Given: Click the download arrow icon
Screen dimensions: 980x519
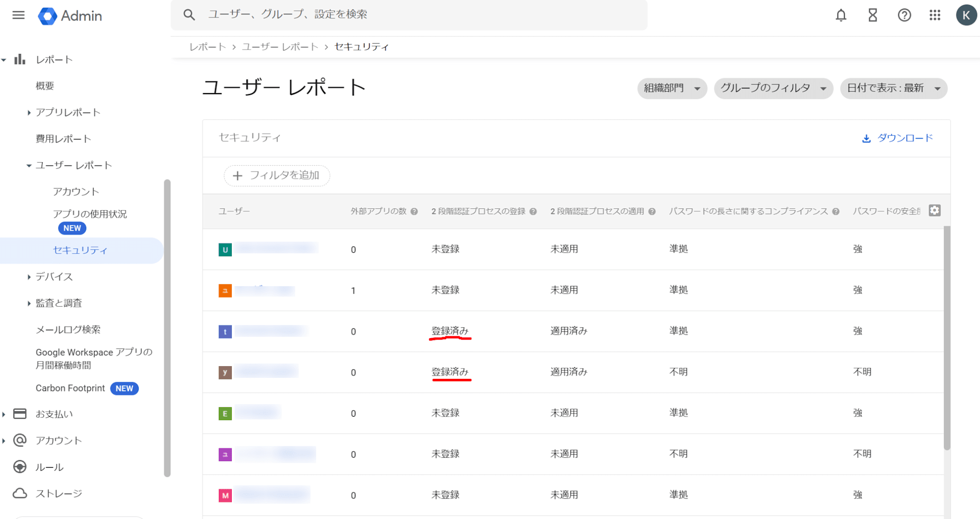Looking at the screenshot, I should (866, 138).
